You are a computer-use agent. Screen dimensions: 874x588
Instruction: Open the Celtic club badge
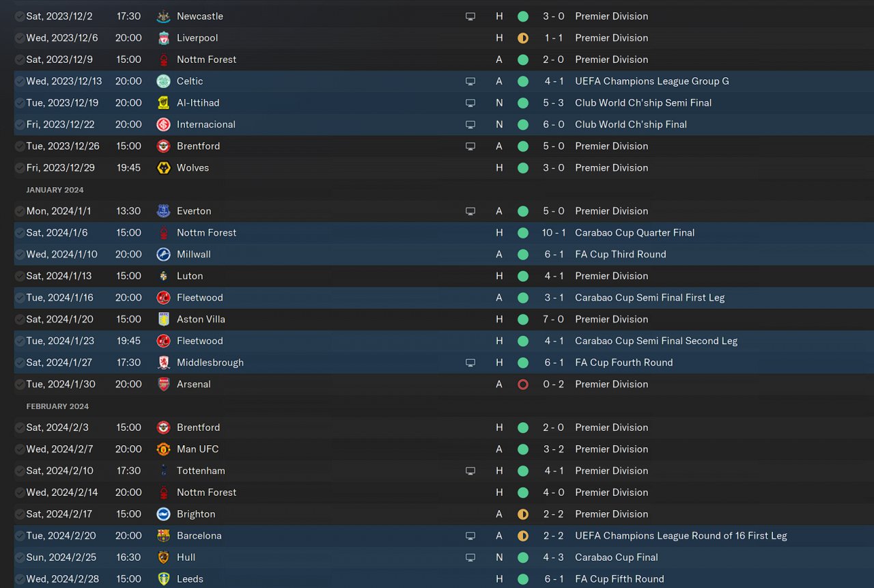click(x=163, y=81)
